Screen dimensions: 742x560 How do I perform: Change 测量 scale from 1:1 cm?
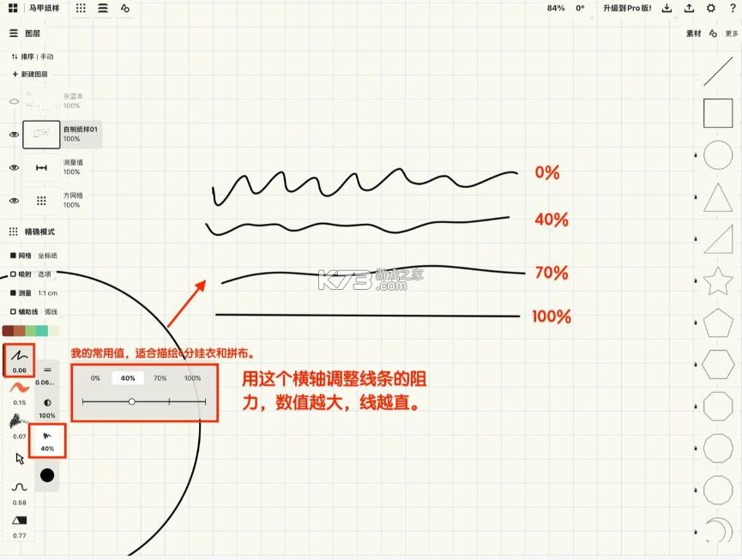pos(47,292)
